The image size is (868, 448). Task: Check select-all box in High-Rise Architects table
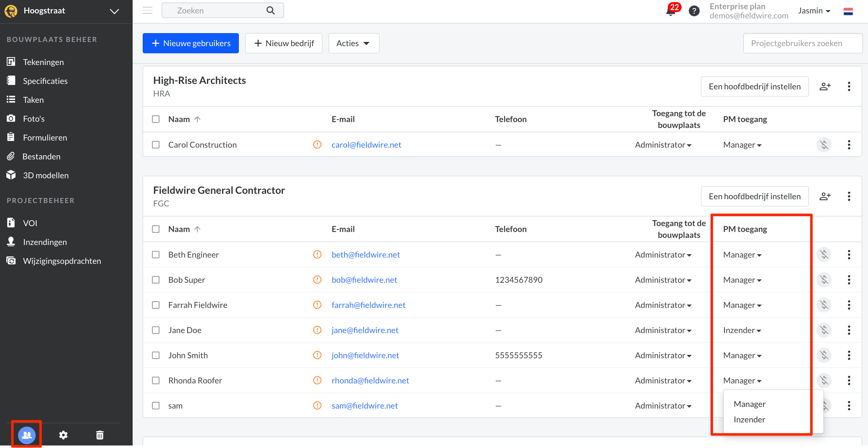tap(156, 119)
